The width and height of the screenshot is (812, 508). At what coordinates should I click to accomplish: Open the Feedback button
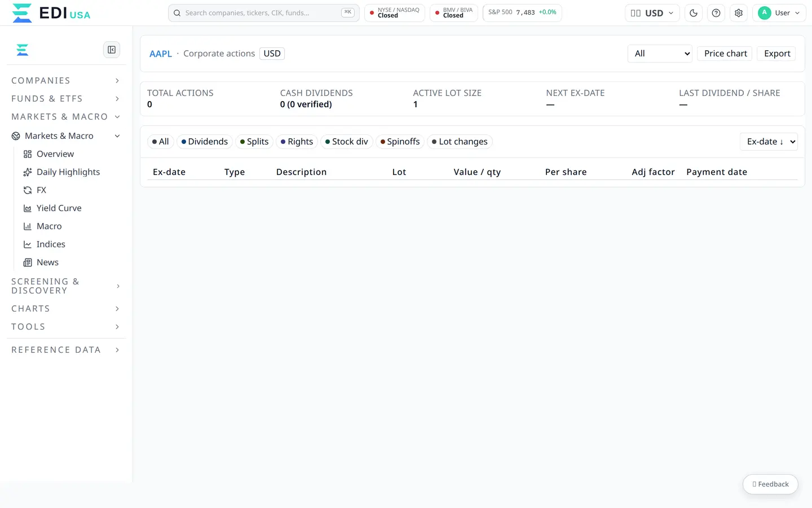(770, 484)
